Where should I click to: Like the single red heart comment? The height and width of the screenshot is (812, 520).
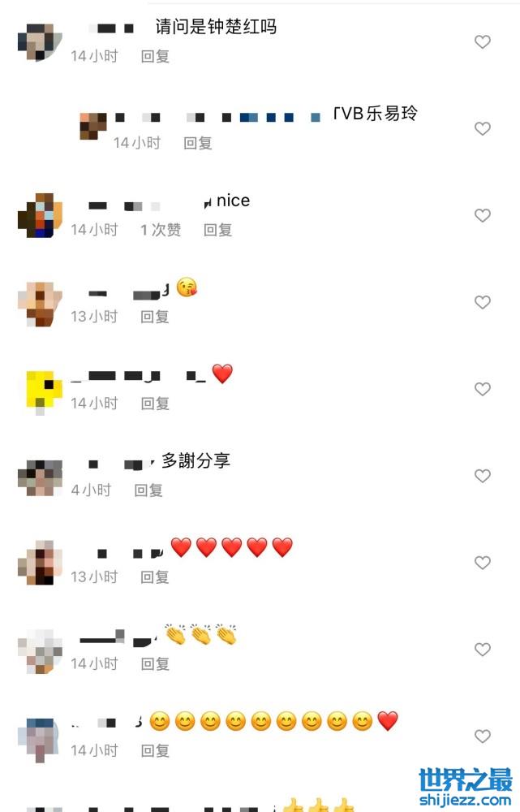coord(482,389)
